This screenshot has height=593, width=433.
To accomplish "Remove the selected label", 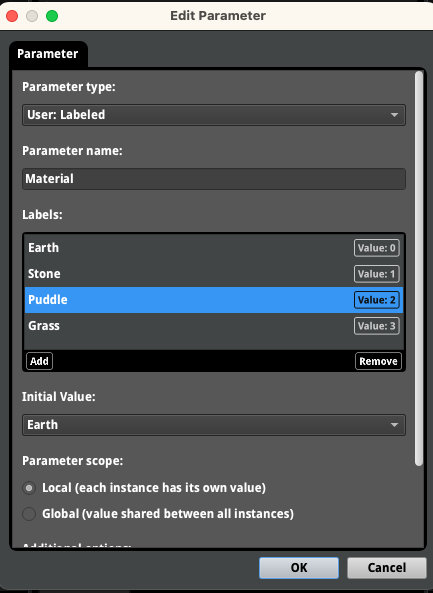I will coord(378,361).
